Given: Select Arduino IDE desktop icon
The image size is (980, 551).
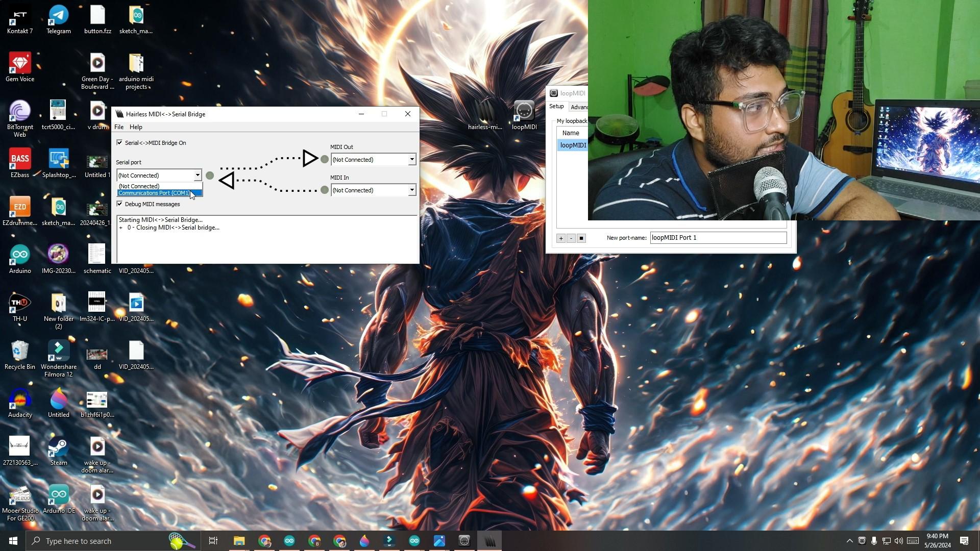Looking at the screenshot, I should coord(59,499).
